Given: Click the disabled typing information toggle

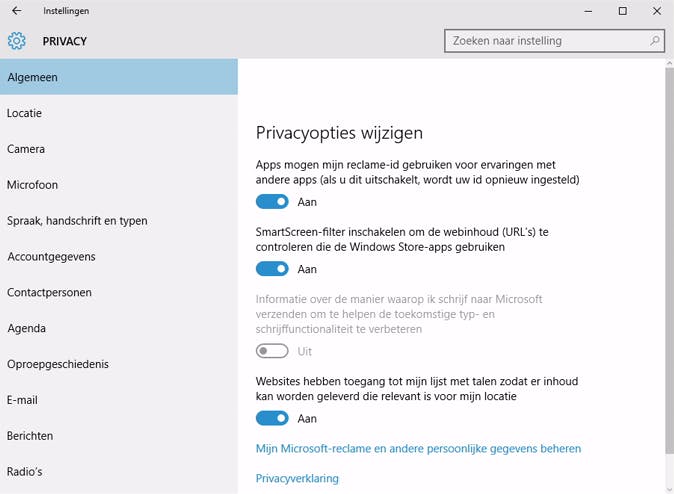Looking at the screenshot, I should point(272,351).
